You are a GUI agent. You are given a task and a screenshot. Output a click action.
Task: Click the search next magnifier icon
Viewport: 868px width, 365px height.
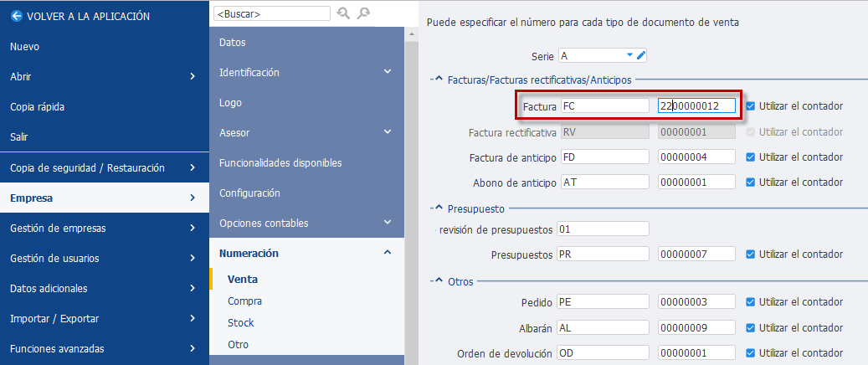(x=363, y=13)
